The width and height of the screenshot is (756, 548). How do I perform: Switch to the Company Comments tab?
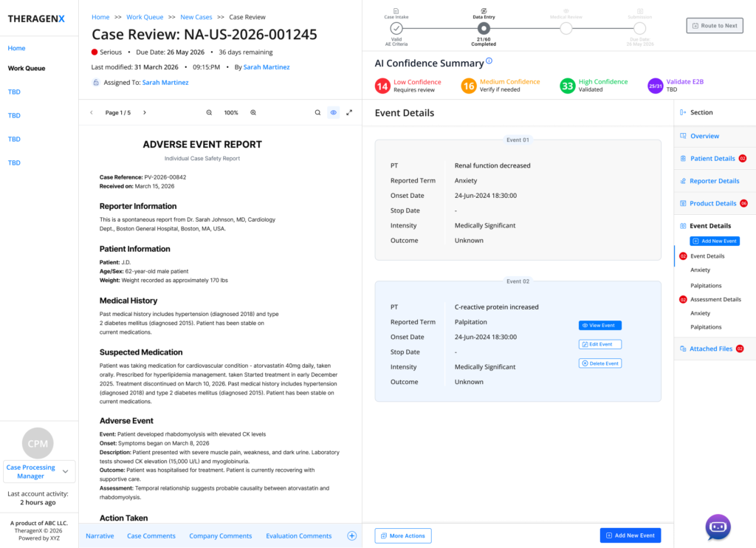point(220,536)
